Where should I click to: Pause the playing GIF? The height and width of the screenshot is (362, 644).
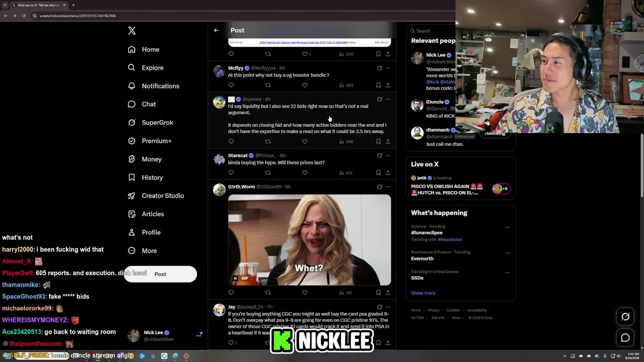(235, 278)
